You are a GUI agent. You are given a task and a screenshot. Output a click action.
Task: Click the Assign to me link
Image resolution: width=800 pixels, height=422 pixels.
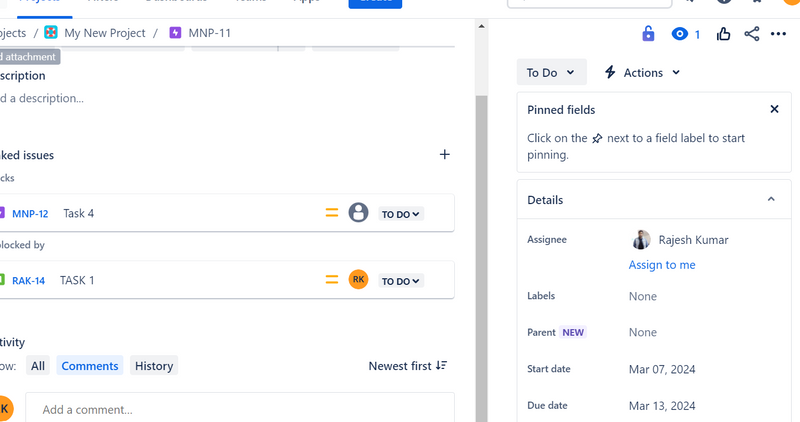(662, 265)
